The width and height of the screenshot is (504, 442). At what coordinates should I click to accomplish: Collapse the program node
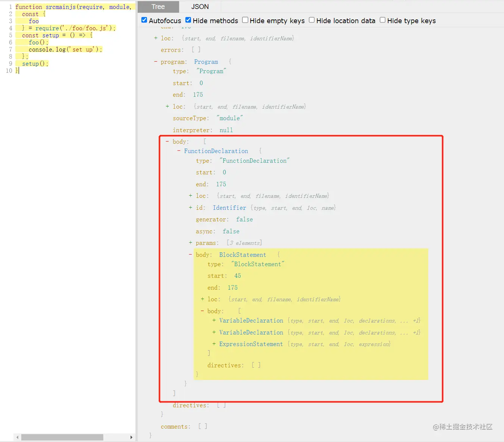click(156, 62)
